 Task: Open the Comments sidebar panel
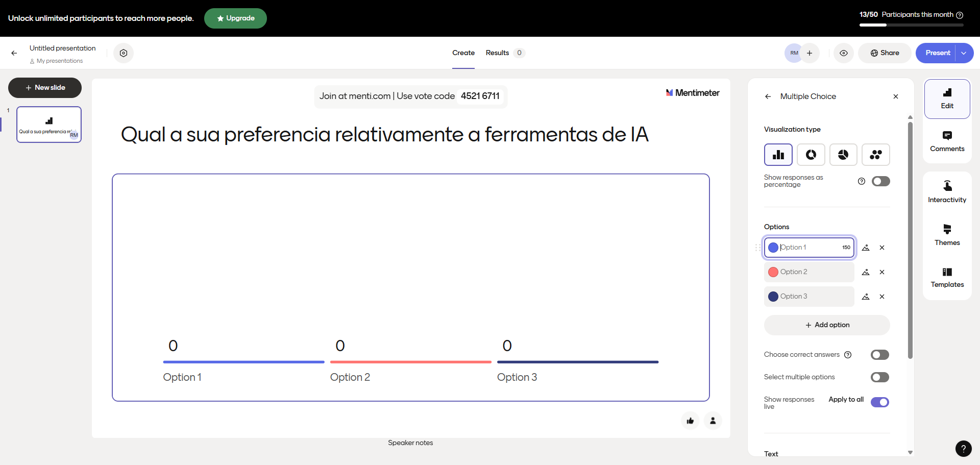click(947, 142)
